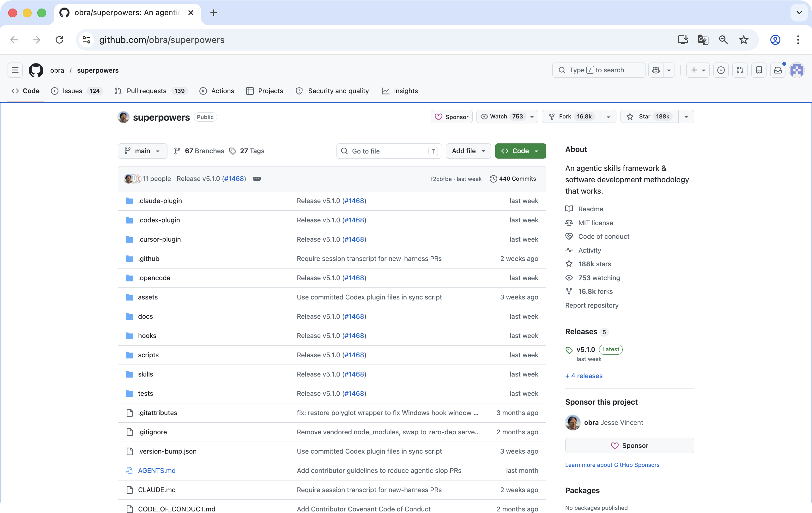Image resolution: width=812 pixels, height=513 pixels.
Task: Open the Projects tab
Action: [x=265, y=91]
